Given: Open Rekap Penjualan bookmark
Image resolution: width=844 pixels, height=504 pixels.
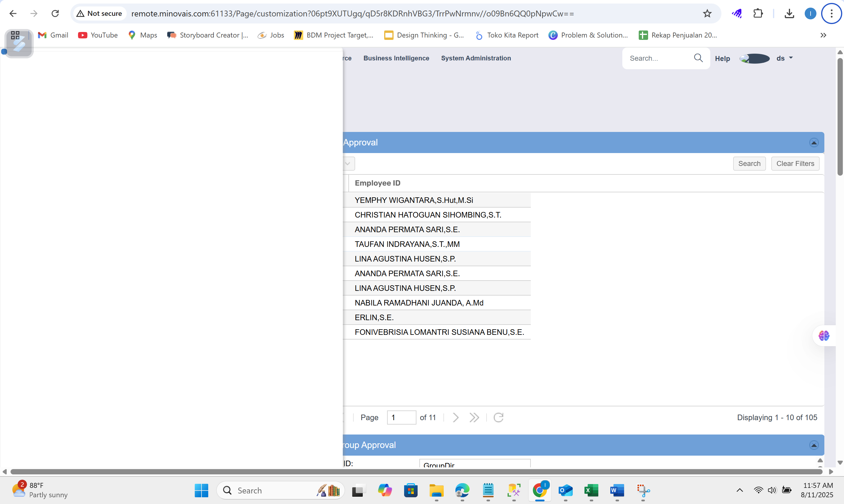Looking at the screenshot, I should [678, 35].
